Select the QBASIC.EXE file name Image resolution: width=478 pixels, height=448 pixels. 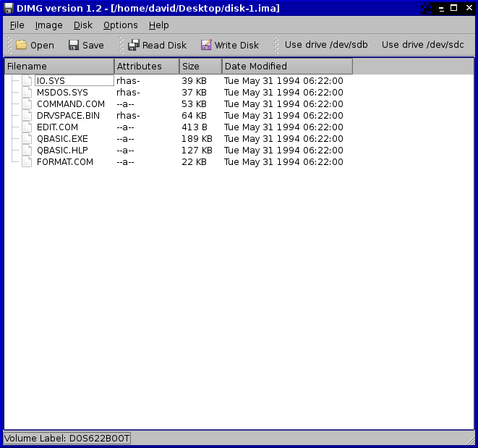[x=62, y=139]
